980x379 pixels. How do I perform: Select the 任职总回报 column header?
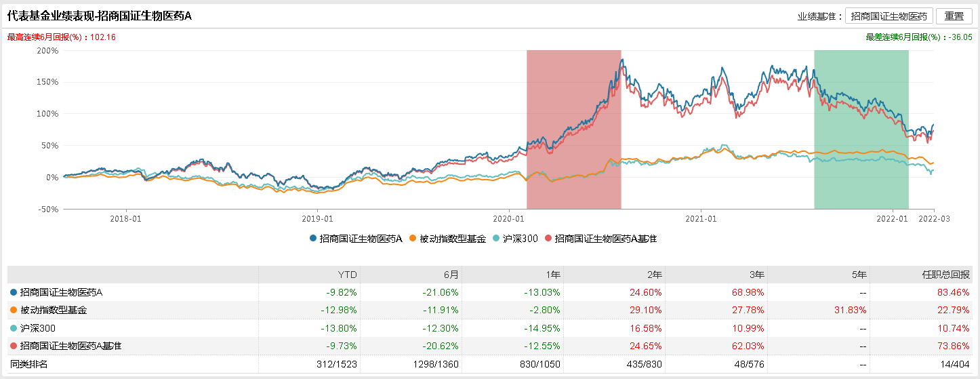pos(951,275)
